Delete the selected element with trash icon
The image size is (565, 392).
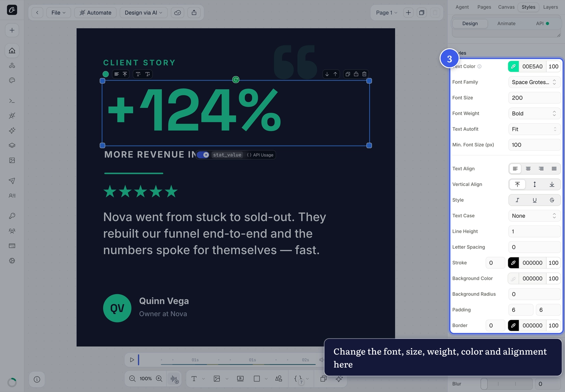[364, 74]
